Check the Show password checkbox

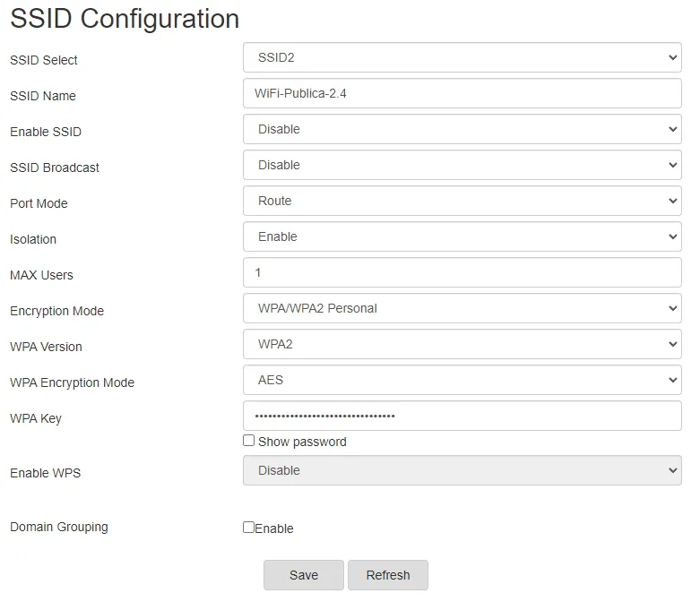(249, 441)
